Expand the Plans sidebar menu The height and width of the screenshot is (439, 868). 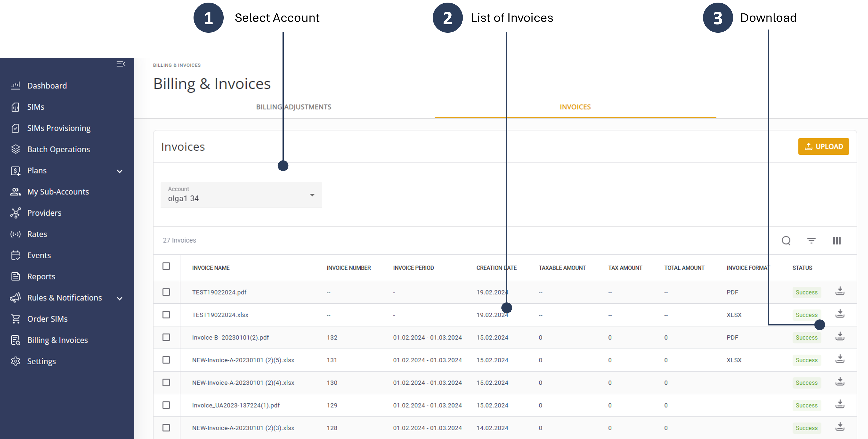click(x=119, y=171)
